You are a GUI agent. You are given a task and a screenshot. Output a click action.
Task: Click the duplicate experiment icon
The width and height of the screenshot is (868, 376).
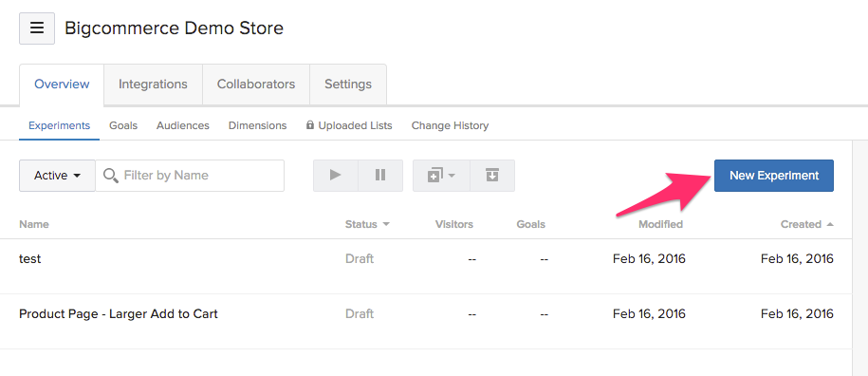(x=441, y=176)
